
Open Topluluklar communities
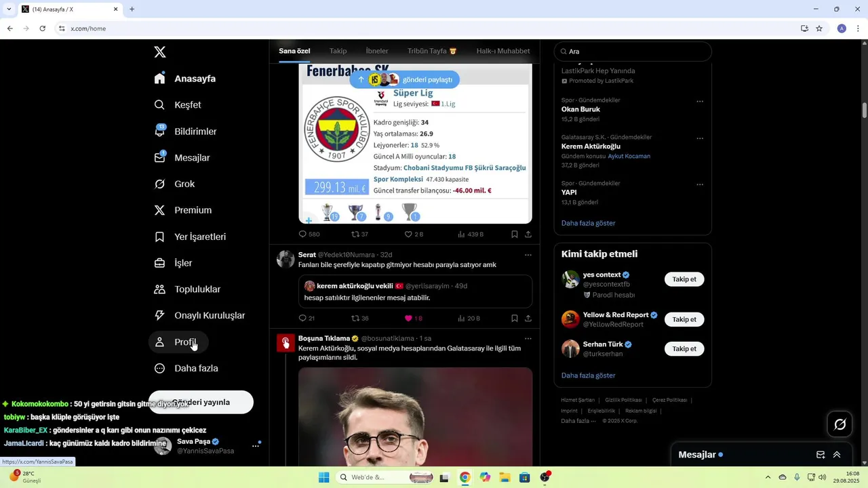coord(188,289)
